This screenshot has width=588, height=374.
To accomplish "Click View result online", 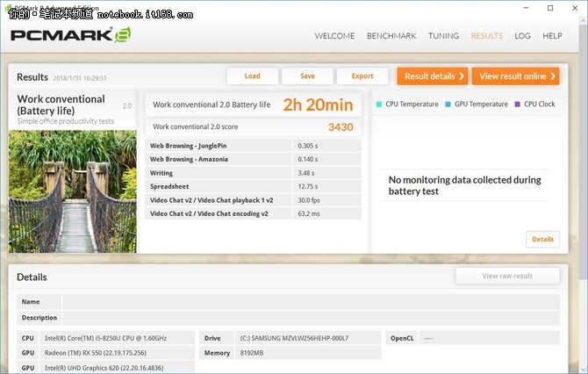I will (x=515, y=76).
